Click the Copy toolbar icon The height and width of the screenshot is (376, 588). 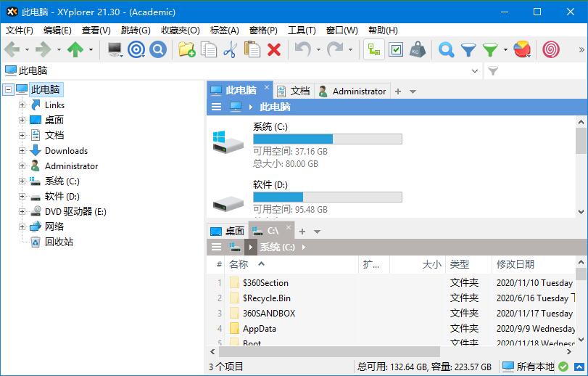coord(209,49)
